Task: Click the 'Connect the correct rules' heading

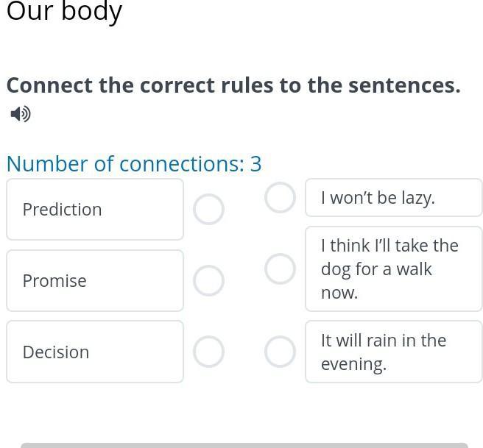Action: [233, 85]
